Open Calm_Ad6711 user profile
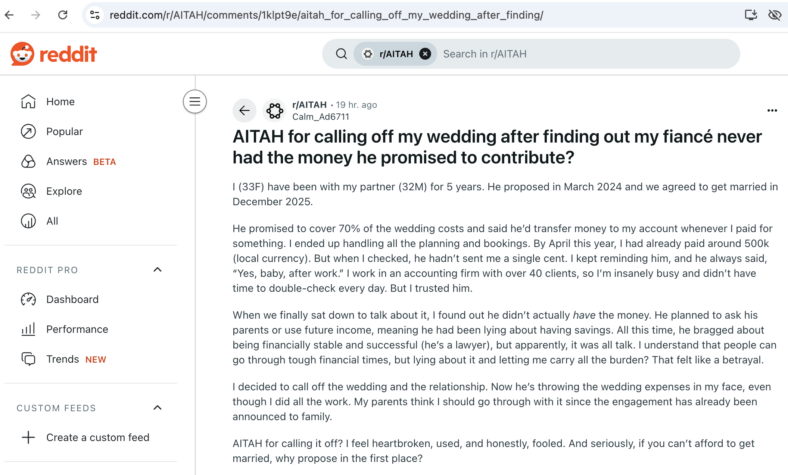The height and width of the screenshot is (475, 788). tap(321, 117)
